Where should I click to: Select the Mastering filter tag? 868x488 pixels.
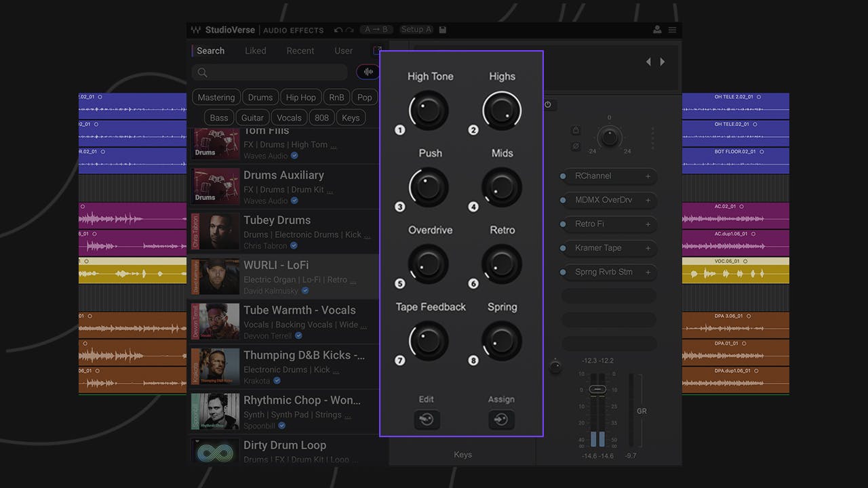point(216,98)
